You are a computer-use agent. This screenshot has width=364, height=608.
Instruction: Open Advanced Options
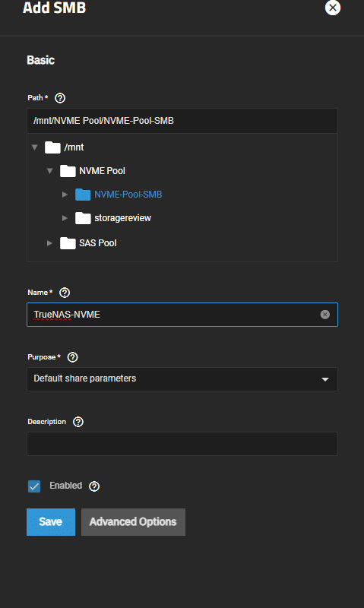click(133, 522)
